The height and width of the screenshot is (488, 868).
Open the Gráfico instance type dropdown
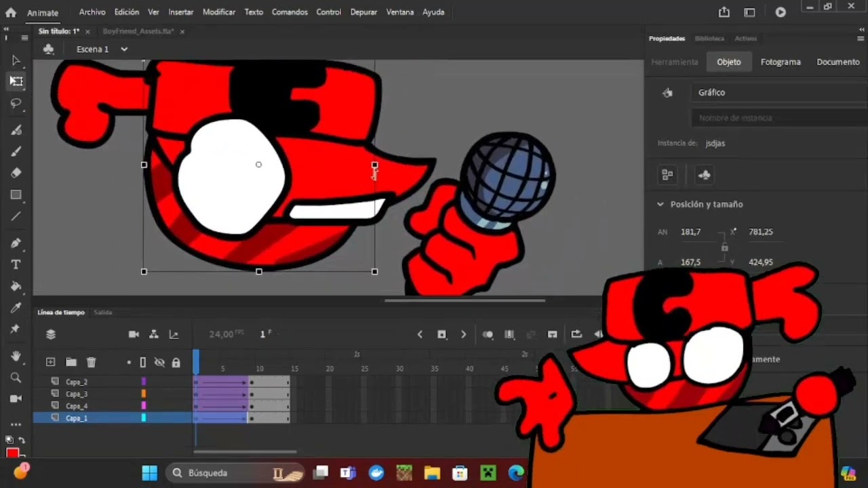pyautogui.click(x=779, y=92)
